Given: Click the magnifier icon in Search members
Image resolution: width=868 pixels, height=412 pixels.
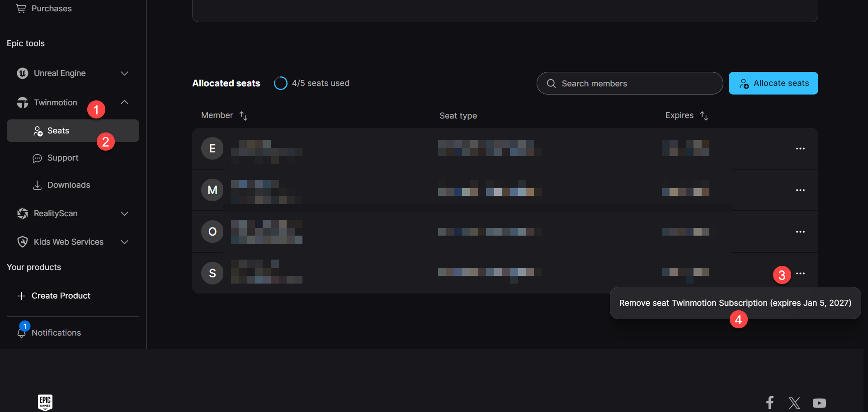Looking at the screenshot, I should 551,83.
